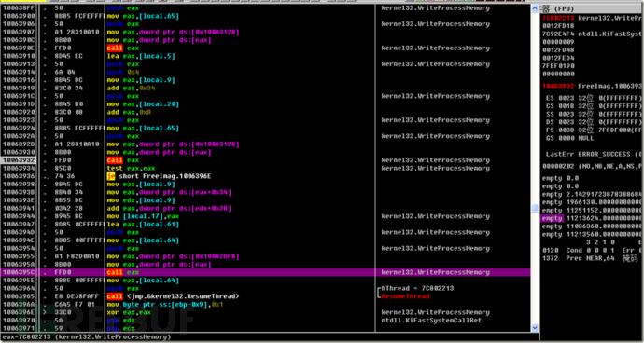Select register value 7C802213 in registers pane
The height and width of the screenshot is (343, 644).
[x=558, y=18]
